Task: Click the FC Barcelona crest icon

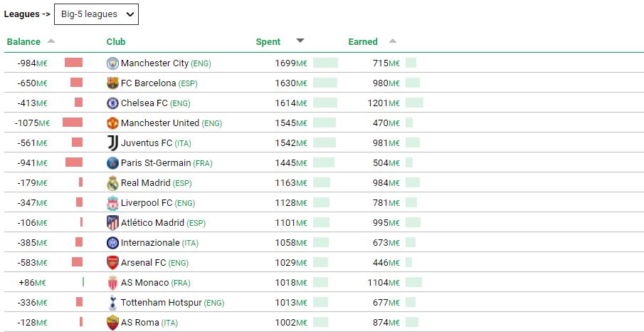Action: 112,83
